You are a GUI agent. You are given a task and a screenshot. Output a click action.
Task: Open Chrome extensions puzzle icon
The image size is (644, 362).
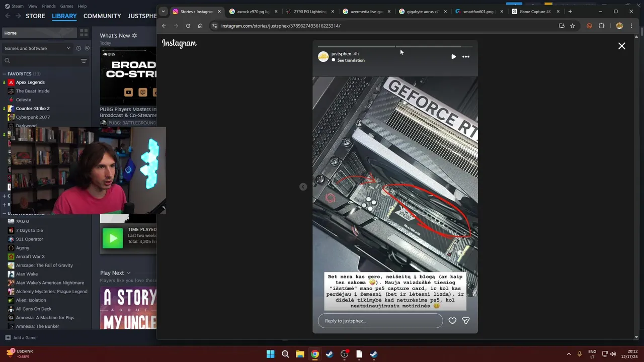pyautogui.click(x=602, y=26)
